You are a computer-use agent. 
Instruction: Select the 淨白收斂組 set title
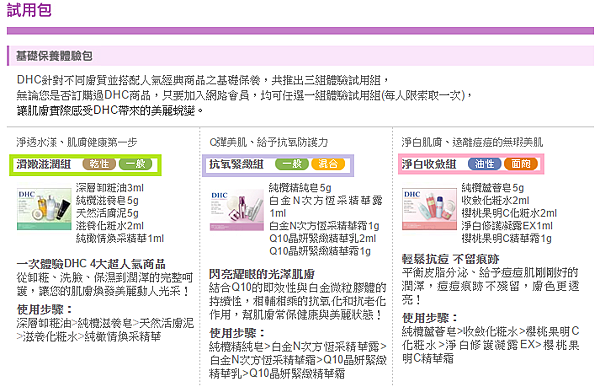click(429, 165)
